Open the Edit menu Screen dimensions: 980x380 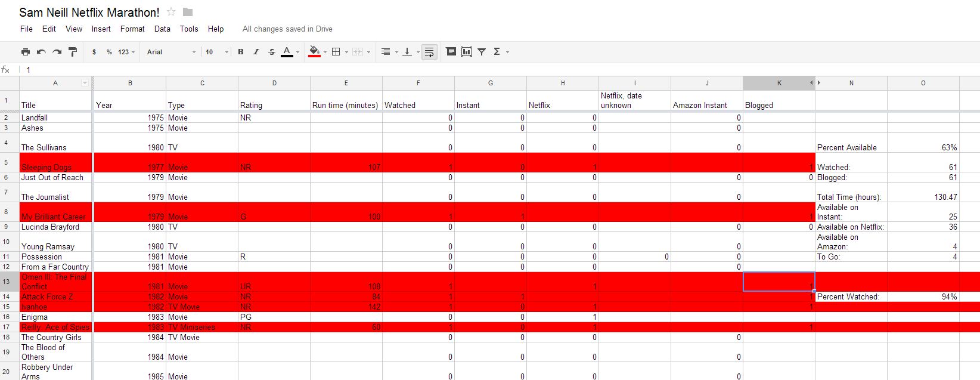coord(49,29)
